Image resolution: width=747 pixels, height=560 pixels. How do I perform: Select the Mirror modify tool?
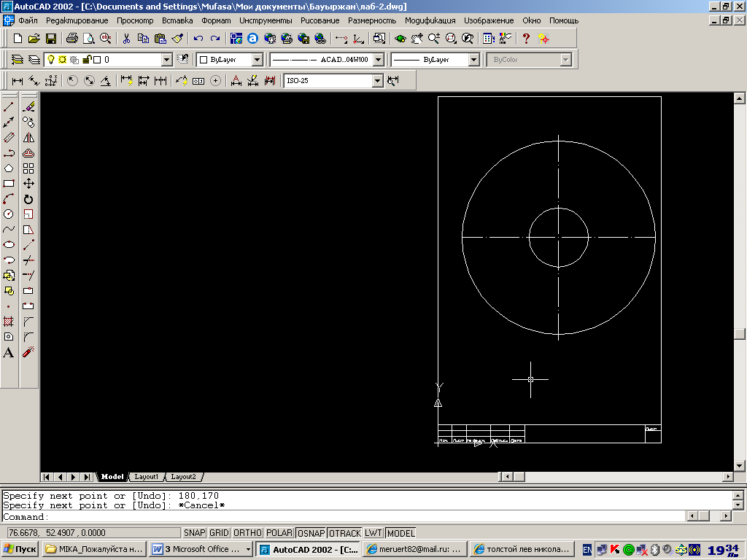[28, 138]
